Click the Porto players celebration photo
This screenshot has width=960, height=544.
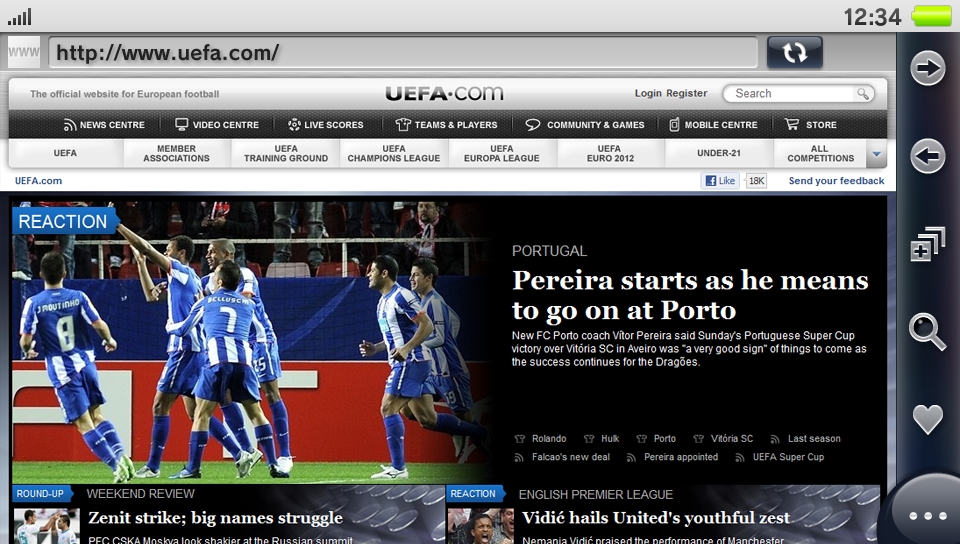[x=250, y=345]
